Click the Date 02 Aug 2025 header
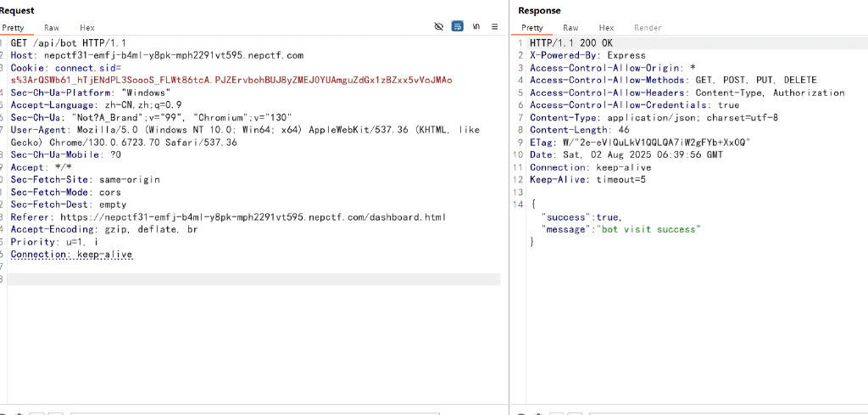The width and height of the screenshot is (868, 415). [626, 154]
